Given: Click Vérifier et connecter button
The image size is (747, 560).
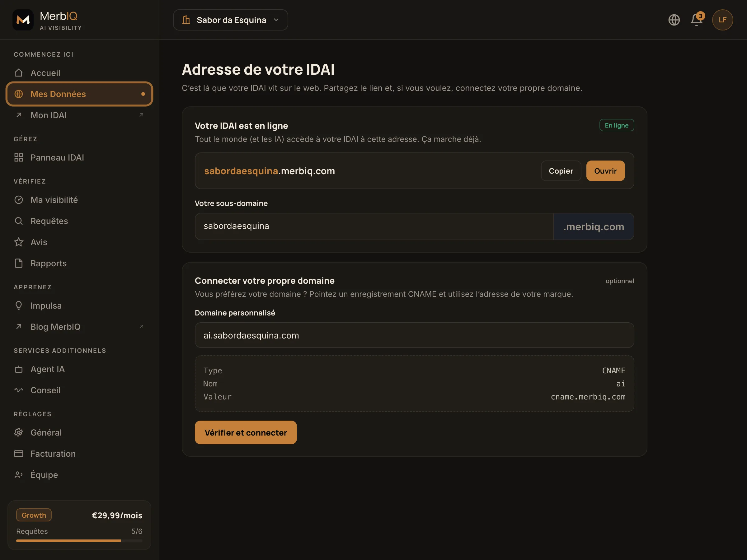Looking at the screenshot, I should pos(246,432).
